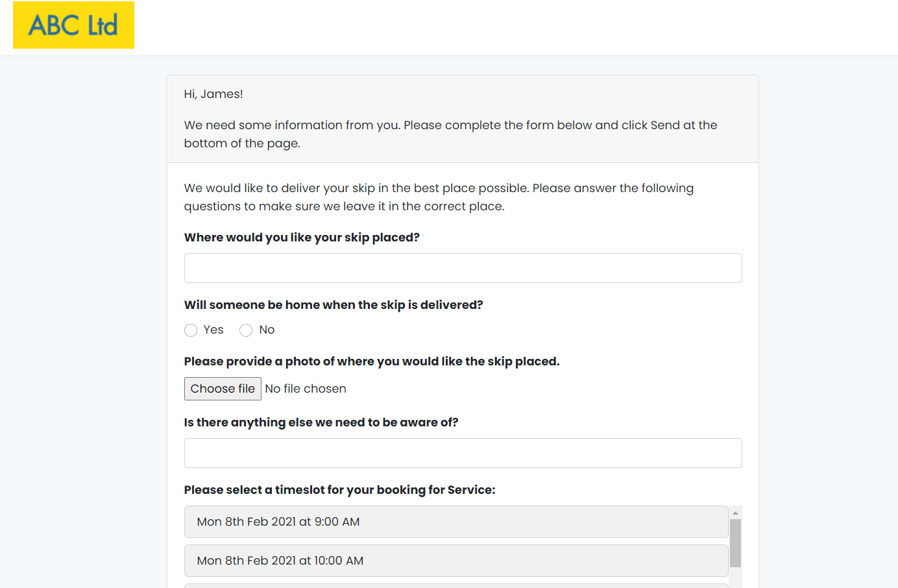Click the 'We need some information' paragraph
The image size is (898, 588).
tap(450, 134)
